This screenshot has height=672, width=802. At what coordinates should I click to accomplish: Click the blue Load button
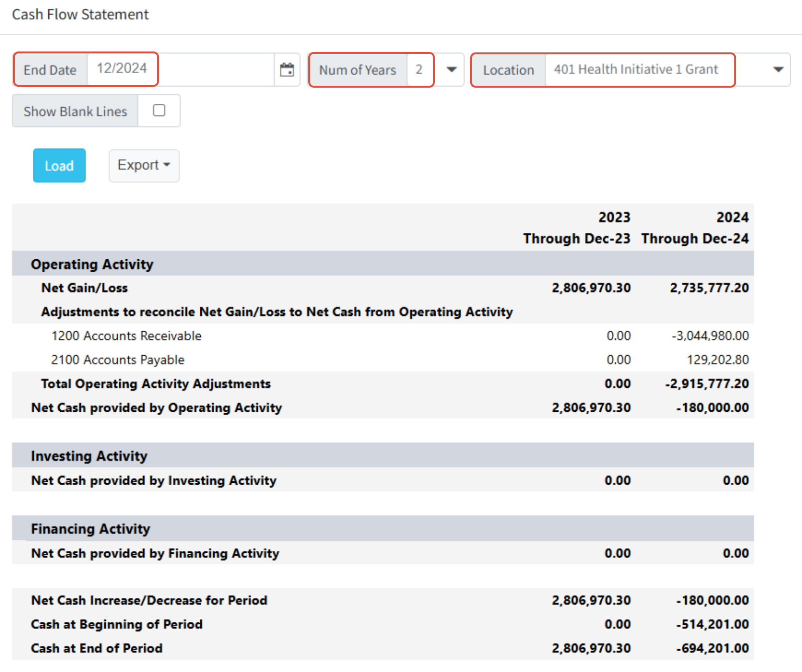click(59, 166)
